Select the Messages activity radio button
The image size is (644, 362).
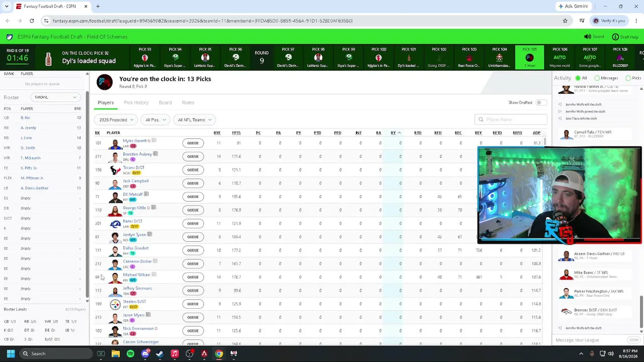597,78
